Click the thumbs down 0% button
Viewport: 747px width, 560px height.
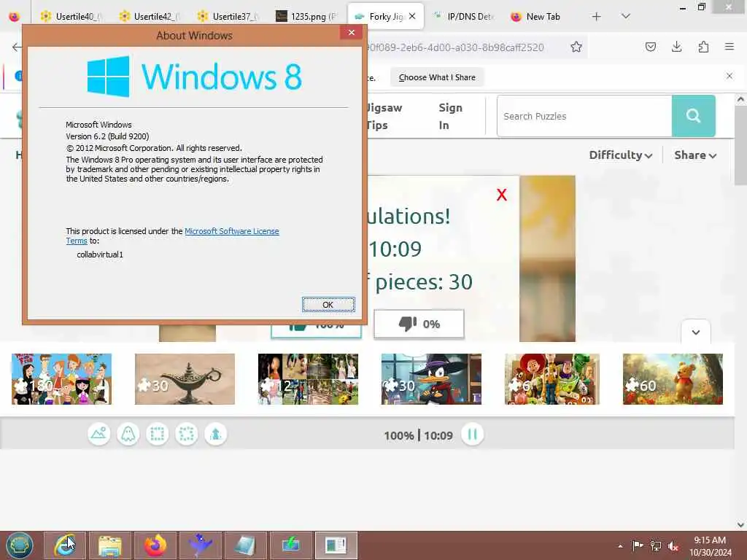[x=419, y=324]
